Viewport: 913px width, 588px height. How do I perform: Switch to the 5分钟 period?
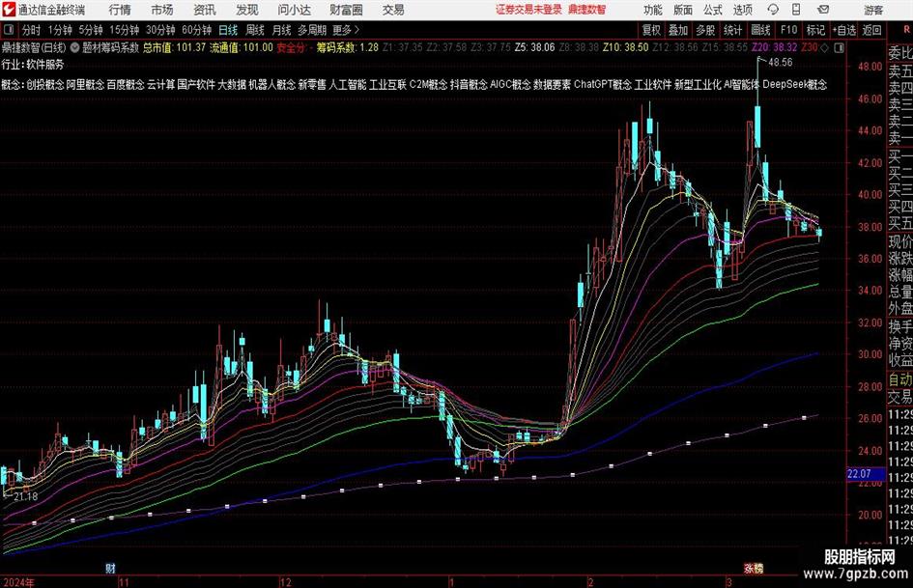click(x=90, y=30)
